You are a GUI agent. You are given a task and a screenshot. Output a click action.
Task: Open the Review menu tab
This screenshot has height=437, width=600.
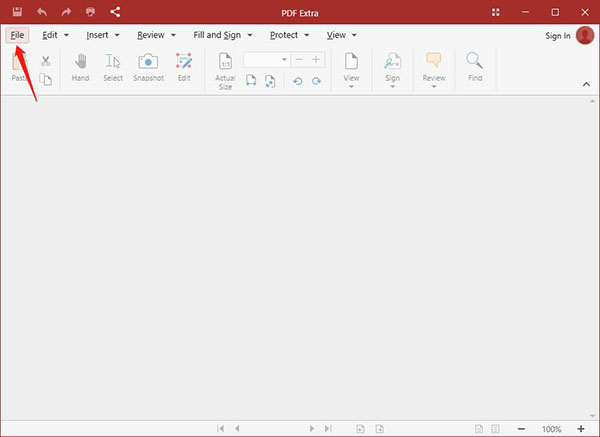151,35
